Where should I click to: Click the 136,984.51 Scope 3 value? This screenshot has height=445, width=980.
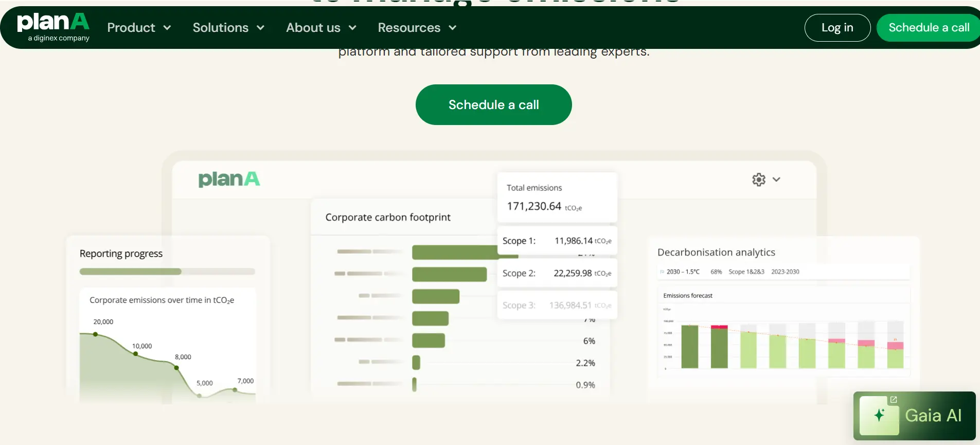pyautogui.click(x=571, y=305)
